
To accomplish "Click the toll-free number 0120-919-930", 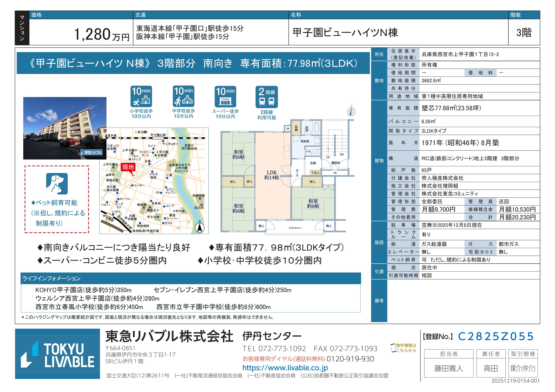I will coord(350,359).
